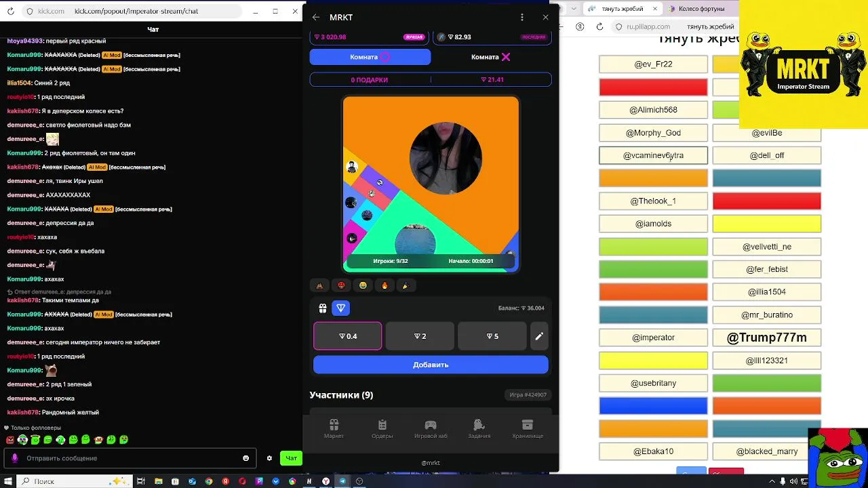Open the Игровой хаб section

tap(431, 428)
